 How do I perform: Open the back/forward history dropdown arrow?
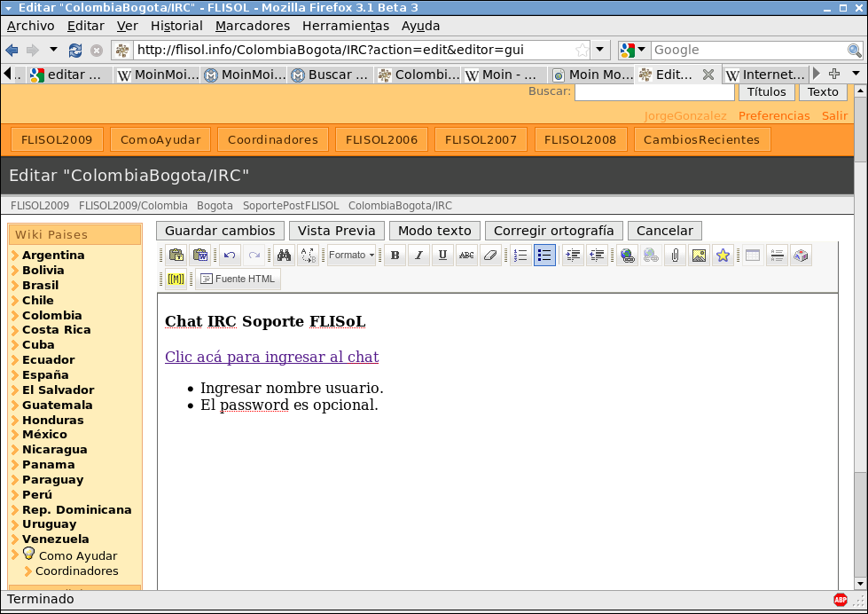[x=53, y=50]
